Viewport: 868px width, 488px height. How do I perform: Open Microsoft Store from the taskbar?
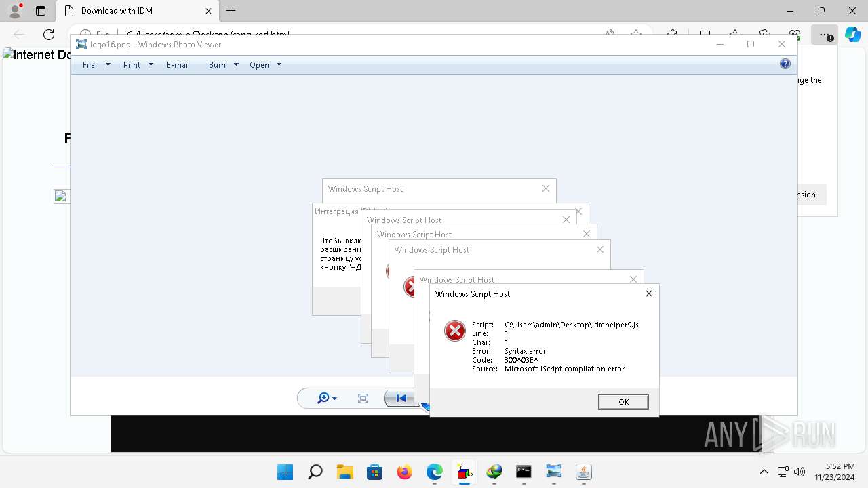pyautogui.click(x=375, y=472)
